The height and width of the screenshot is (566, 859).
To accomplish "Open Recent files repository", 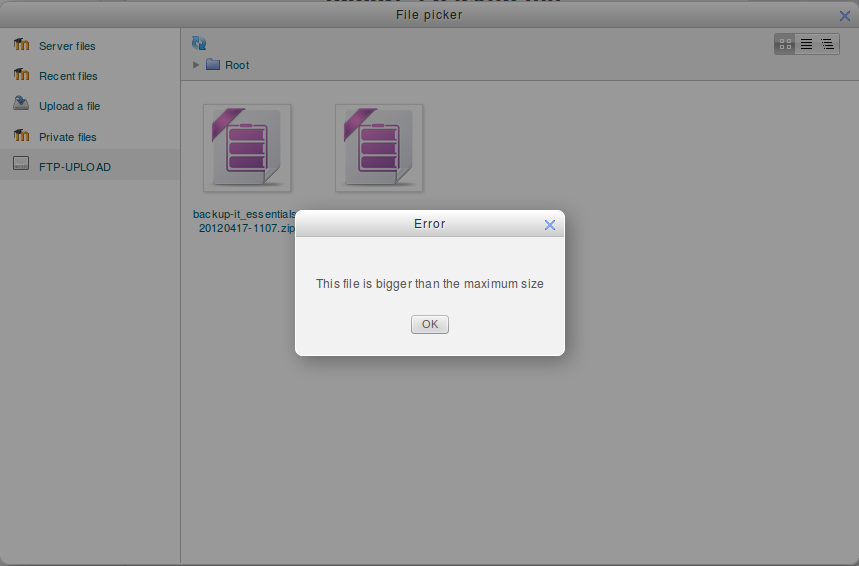I will click(68, 76).
